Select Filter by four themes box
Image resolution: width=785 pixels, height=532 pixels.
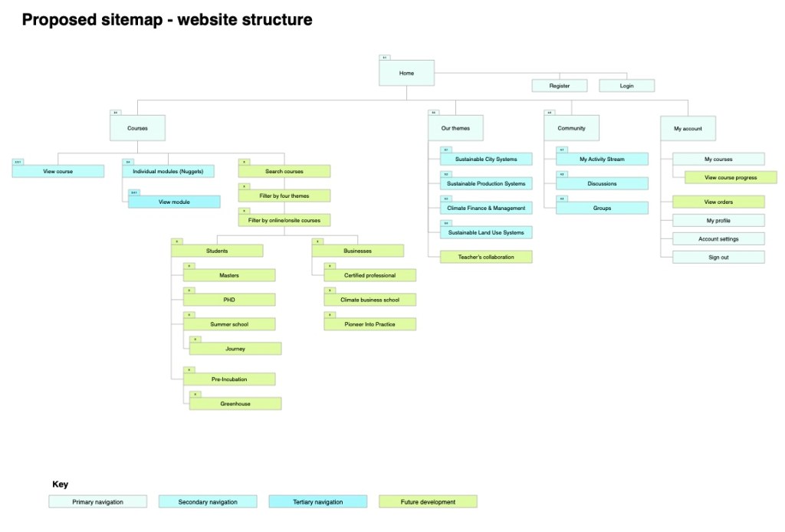coord(284,195)
